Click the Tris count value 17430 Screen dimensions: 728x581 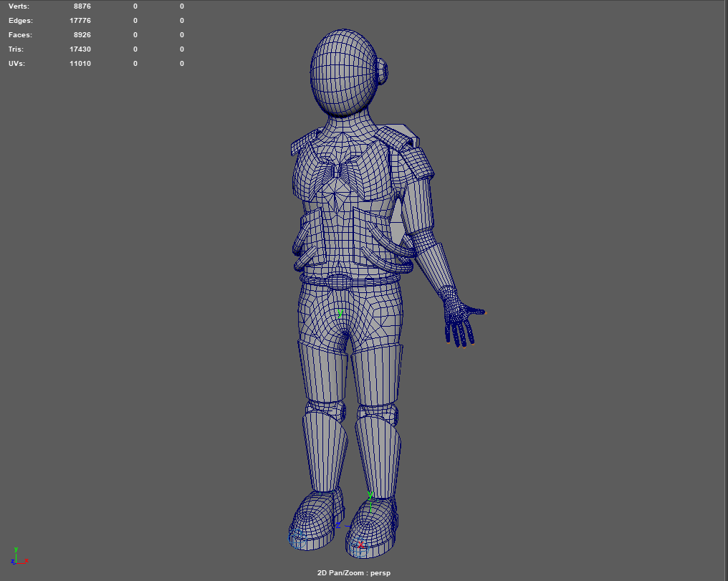pyautogui.click(x=80, y=49)
